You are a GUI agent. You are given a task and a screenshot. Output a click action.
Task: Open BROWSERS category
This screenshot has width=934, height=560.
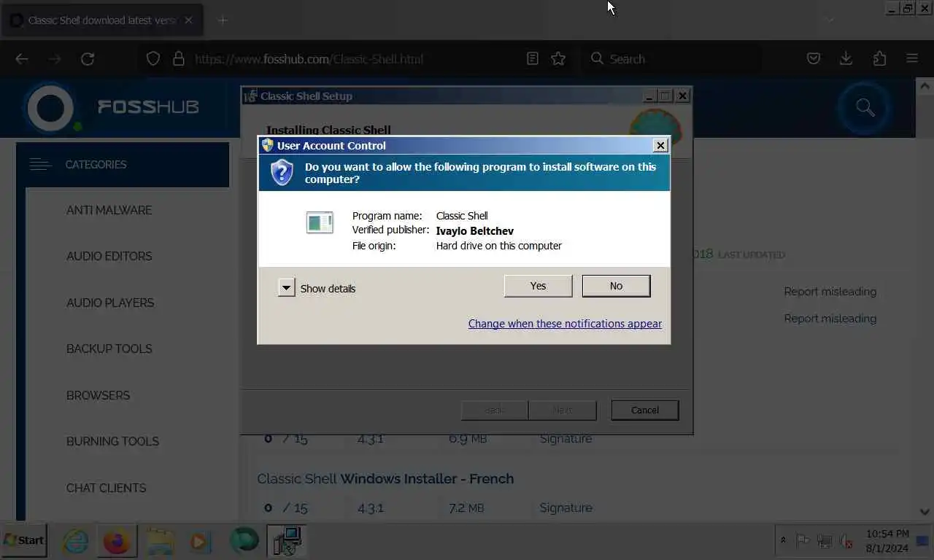(x=98, y=395)
